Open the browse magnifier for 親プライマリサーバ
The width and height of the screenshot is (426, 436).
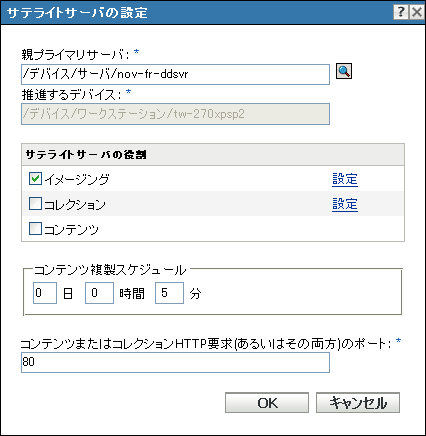[344, 71]
